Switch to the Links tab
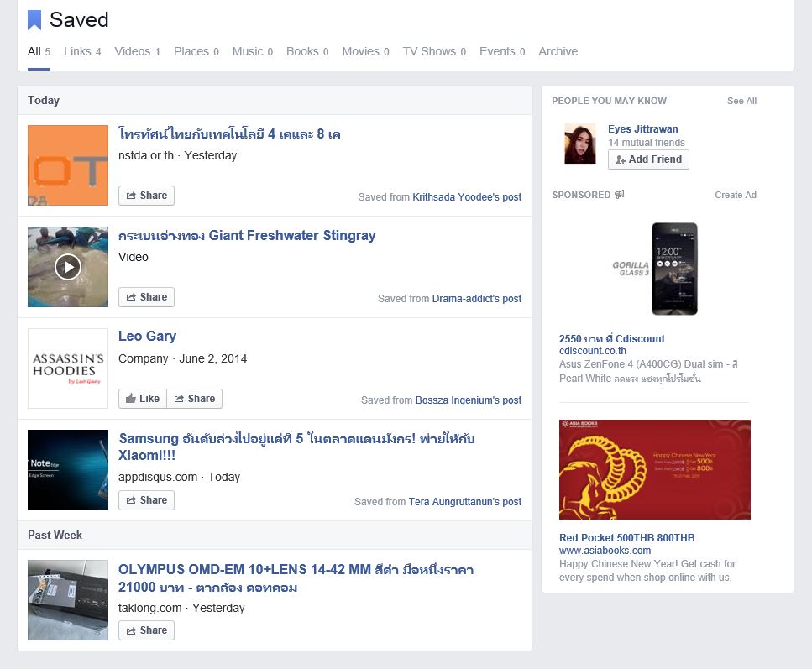The image size is (812, 669). (82, 51)
